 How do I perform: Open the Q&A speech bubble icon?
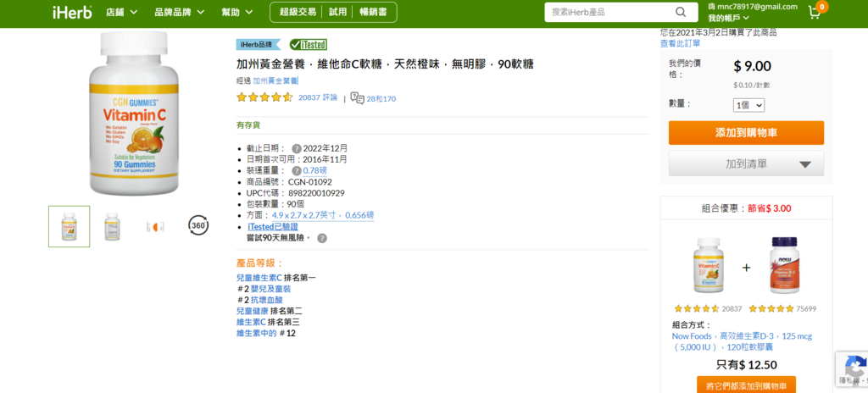point(357,98)
